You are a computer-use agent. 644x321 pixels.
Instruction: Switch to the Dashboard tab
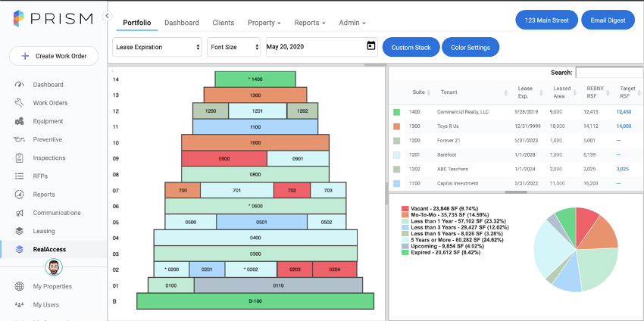[182, 23]
